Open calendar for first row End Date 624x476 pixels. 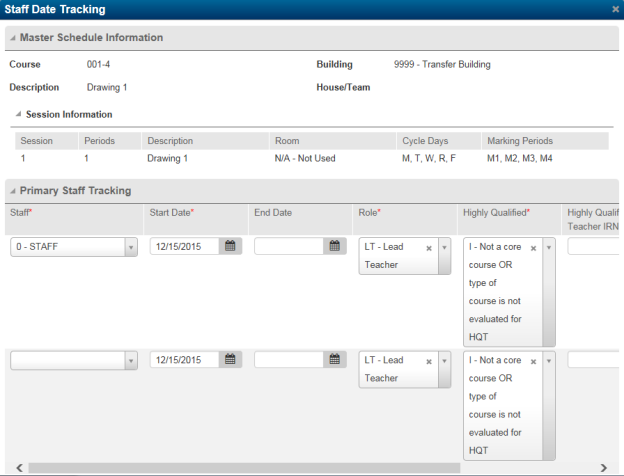point(335,246)
